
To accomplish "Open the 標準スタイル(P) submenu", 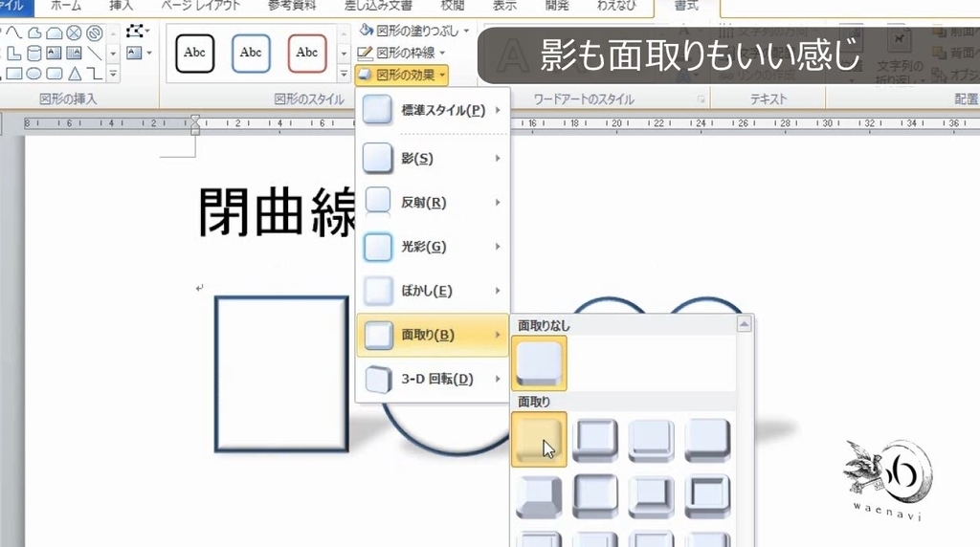I will click(432, 110).
